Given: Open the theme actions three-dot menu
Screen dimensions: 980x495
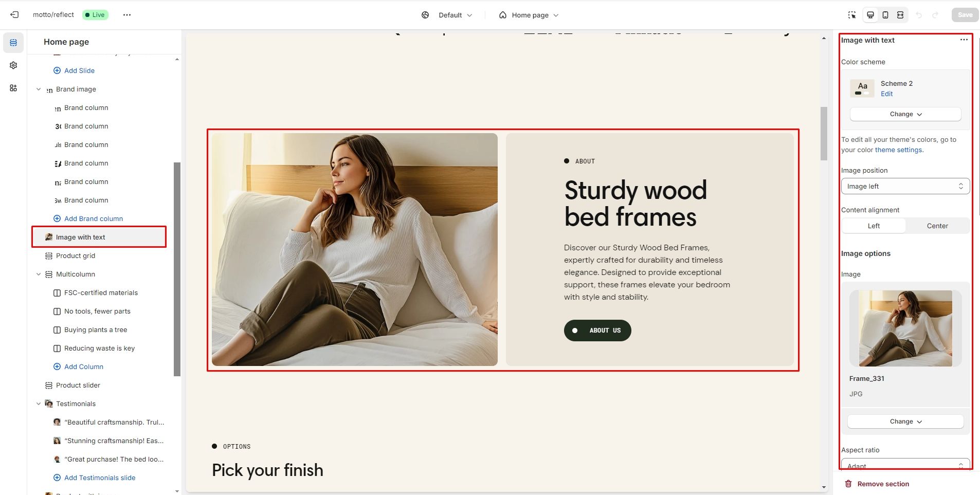Looking at the screenshot, I should tap(127, 15).
